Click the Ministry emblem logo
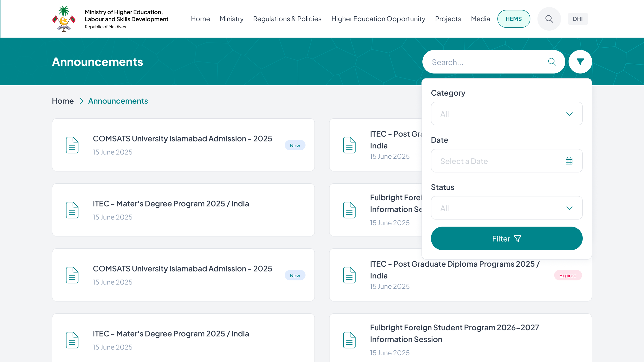 tap(64, 19)
